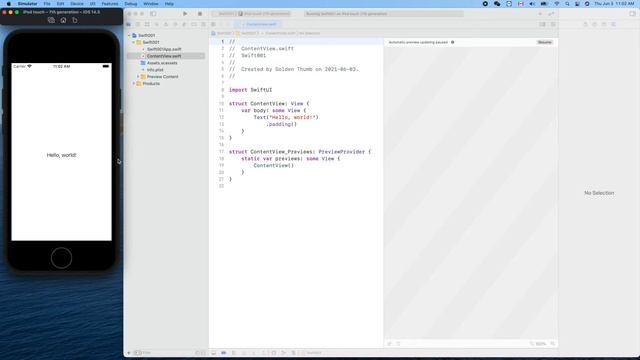Open the Edit menu

coord(60,4)
